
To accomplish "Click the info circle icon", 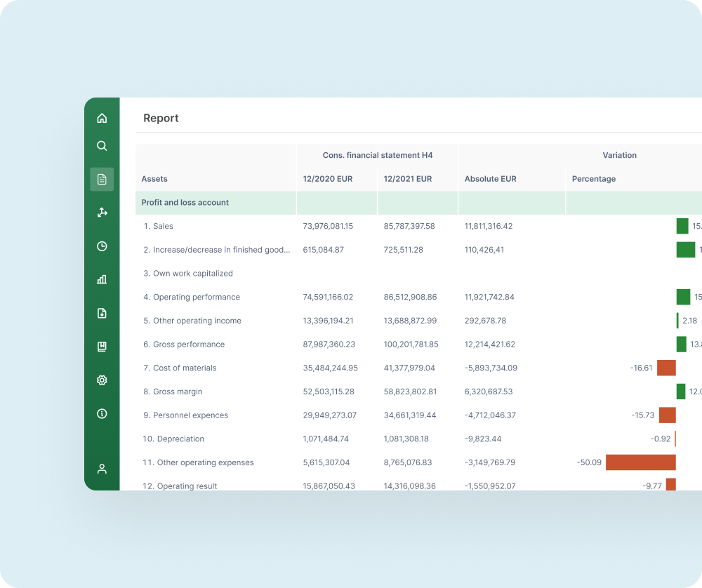I will [102, 414].
